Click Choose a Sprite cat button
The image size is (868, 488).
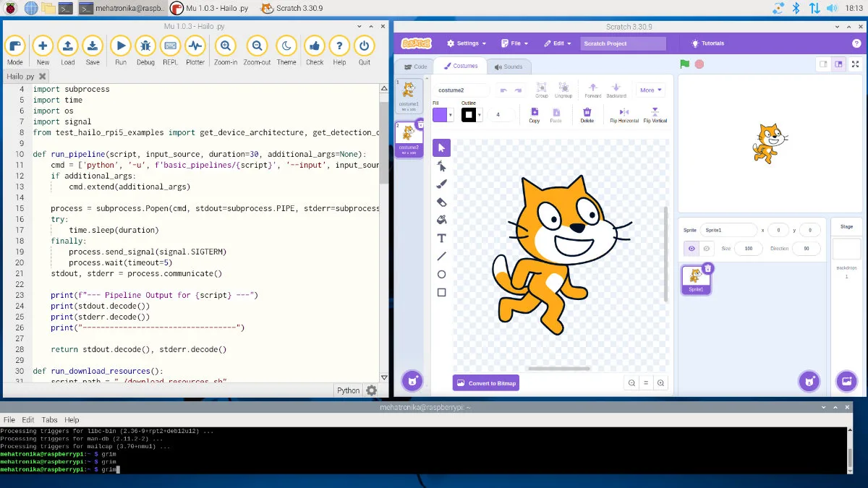pyautogui.click(x=809, y=381)
